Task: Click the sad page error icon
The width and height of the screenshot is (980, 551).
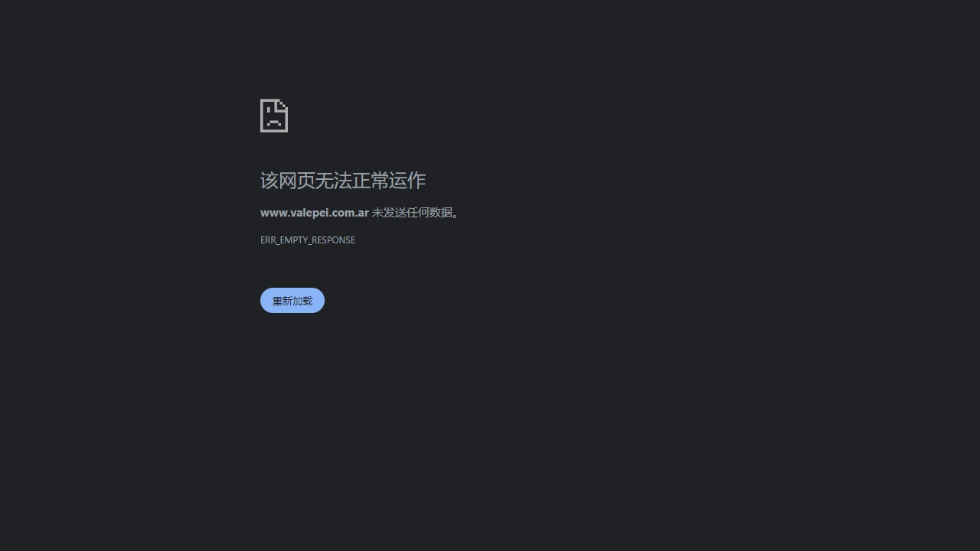Action: 274,116
